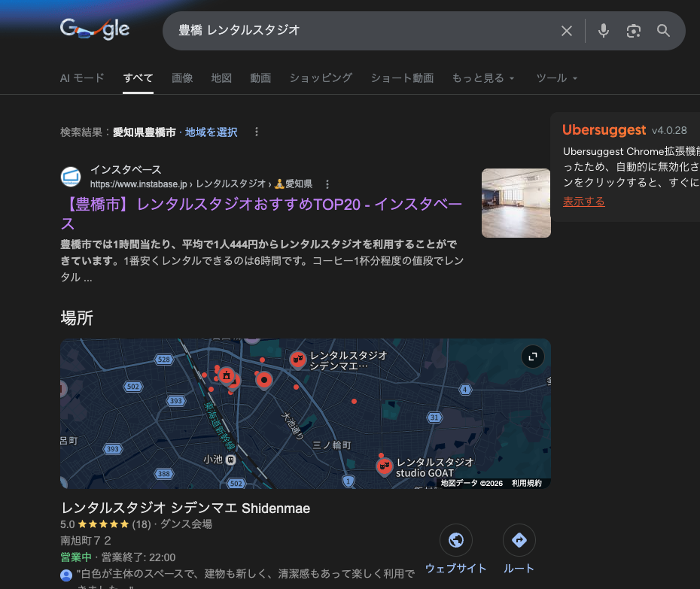Expand the もっと見る dropdown

click(x=482, y=78)
